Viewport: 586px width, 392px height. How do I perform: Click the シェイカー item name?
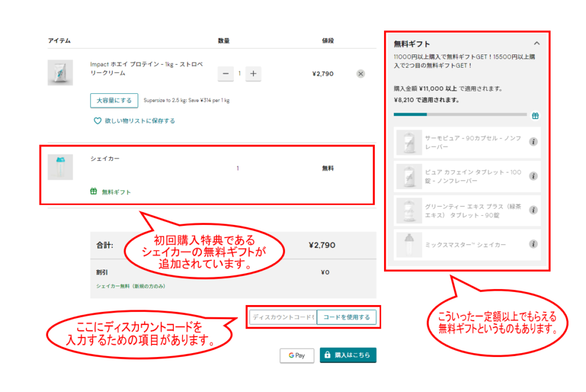[105, 159]
